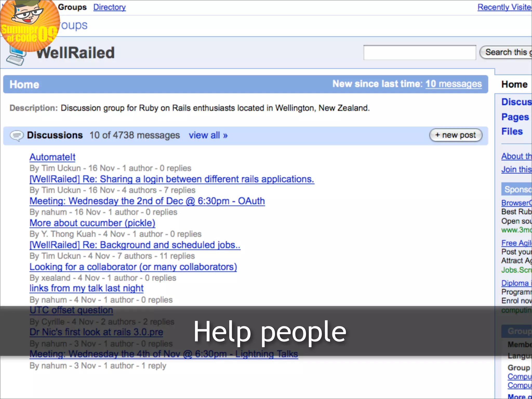Open Meeting Wednesday 4th of Nov Lightning Talks

(x=164, y=354)
